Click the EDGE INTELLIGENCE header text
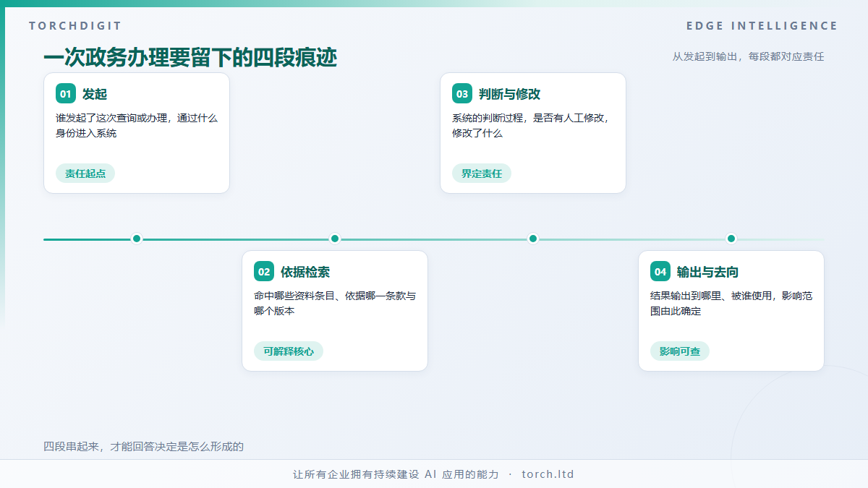Image resolution: width=868 pixels, height=488 pixels. click(762, 26)
